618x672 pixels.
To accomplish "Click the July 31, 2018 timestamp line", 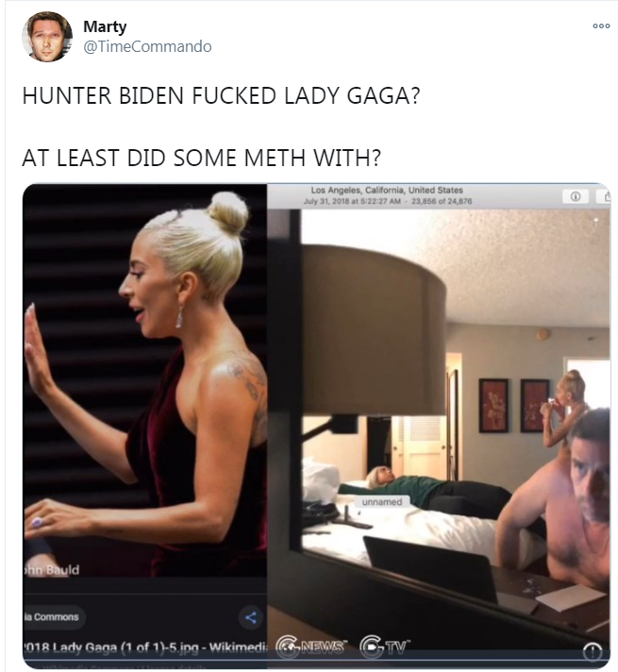I will tap(388, 201).
